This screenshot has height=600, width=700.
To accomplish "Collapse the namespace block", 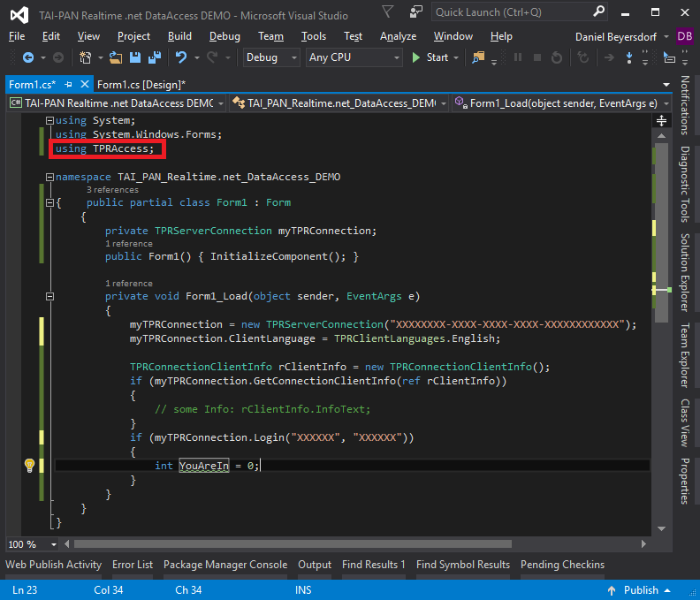I will 50,178.
